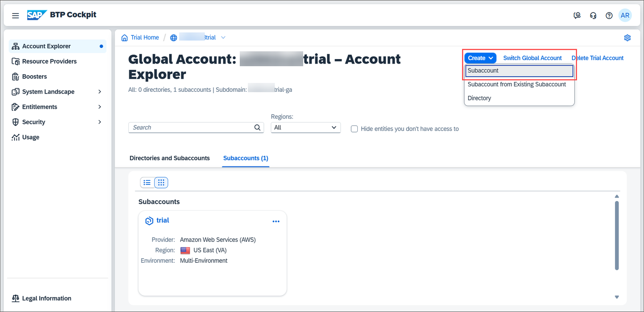Expand the Security submenu
Image resolution: width=644 pixels, height=312 pixels.
point(100,122)
